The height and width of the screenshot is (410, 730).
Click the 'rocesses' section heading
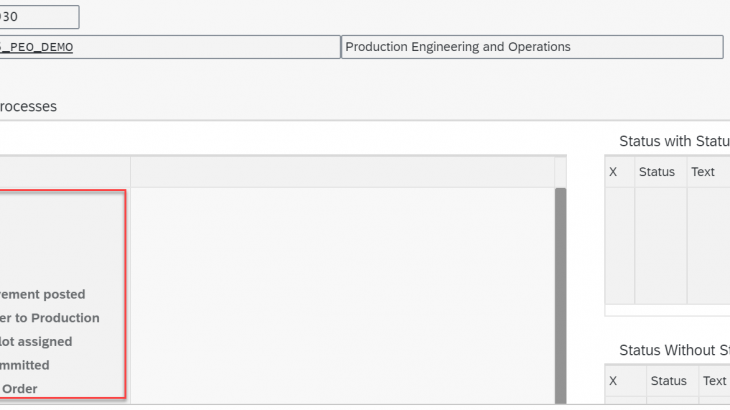pos(28,107)
